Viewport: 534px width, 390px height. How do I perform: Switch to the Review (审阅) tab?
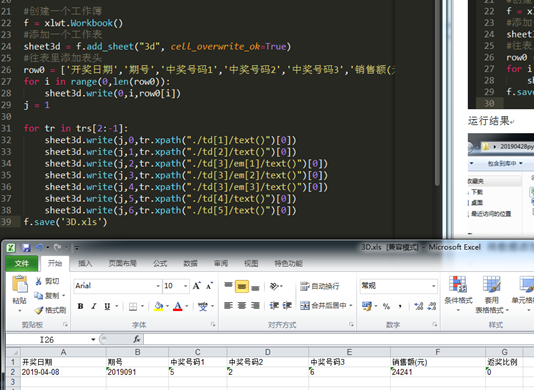pos(221,263)
